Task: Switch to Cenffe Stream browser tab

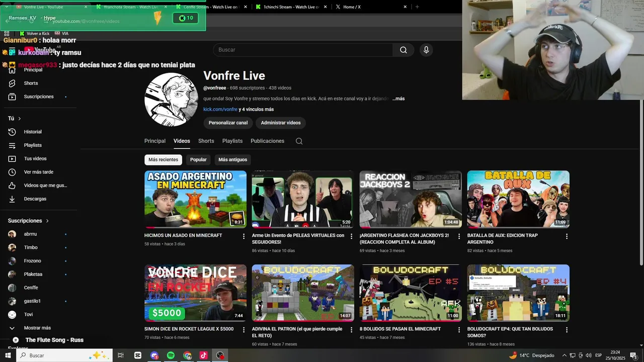Action: (x=211, y=7)
